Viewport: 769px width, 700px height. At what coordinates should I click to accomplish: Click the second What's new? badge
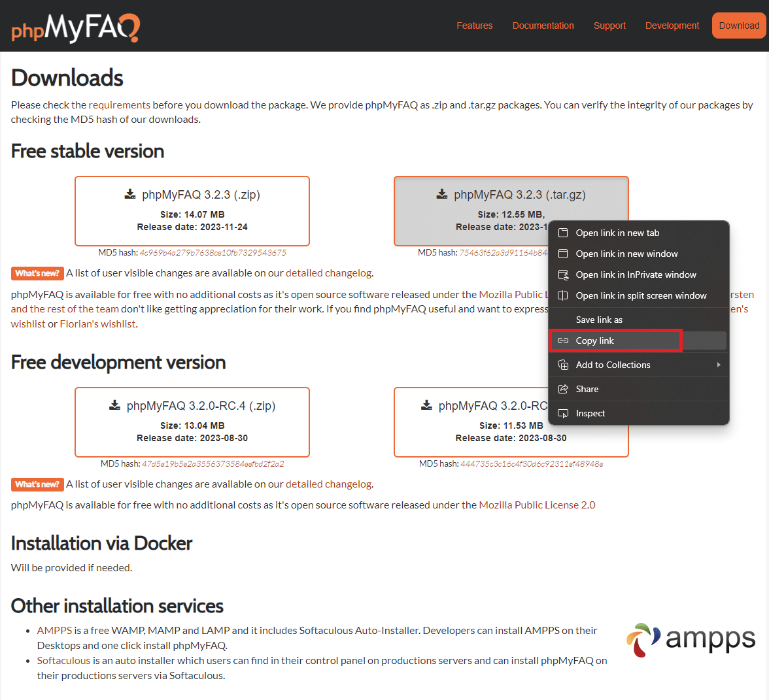tap(37, 484)
